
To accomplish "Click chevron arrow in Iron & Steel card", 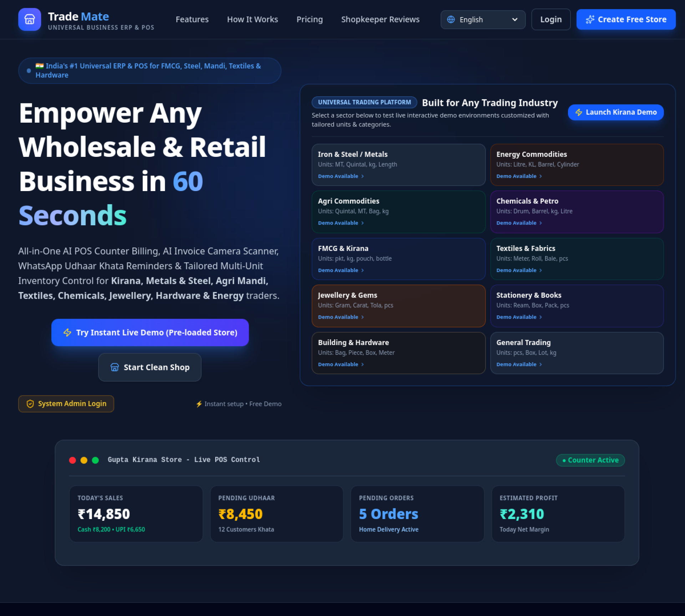I will coord(362,176).
